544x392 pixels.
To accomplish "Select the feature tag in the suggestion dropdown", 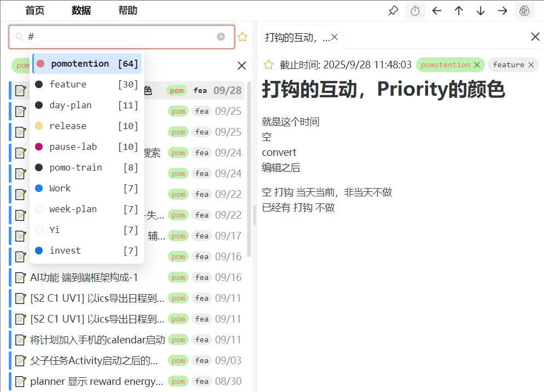I will click(x=68, y=84).
